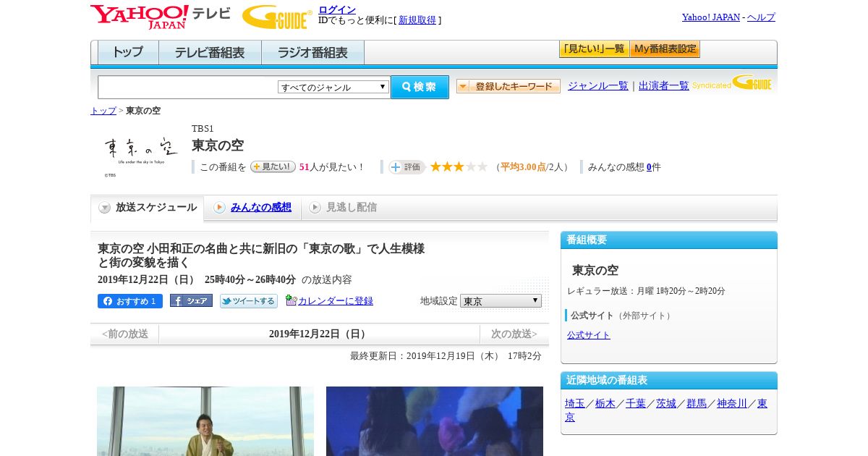This screenshot has height=456, width=868.
Task: Click 2019年12月22日(日) date header
Action: (x=319, y=334)
